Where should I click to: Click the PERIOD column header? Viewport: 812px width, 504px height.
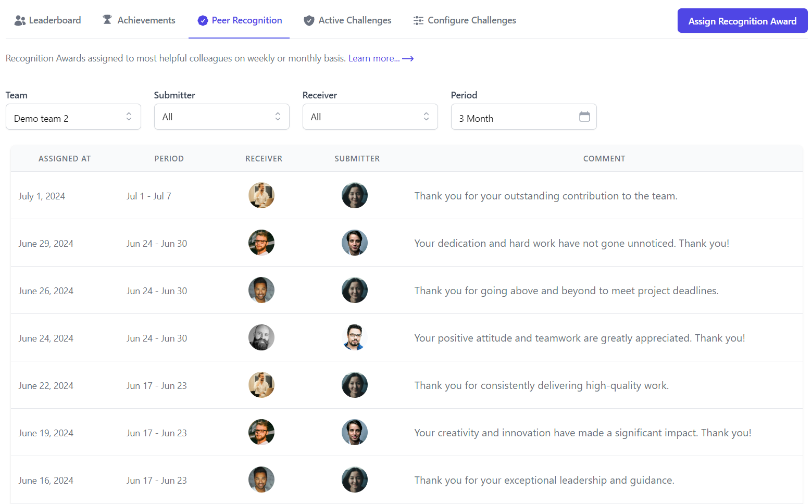pos(169,159)
